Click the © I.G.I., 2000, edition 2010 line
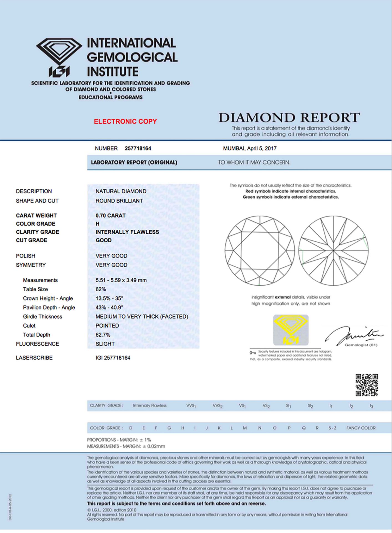 pyautogui.click(x=112, y=510)
